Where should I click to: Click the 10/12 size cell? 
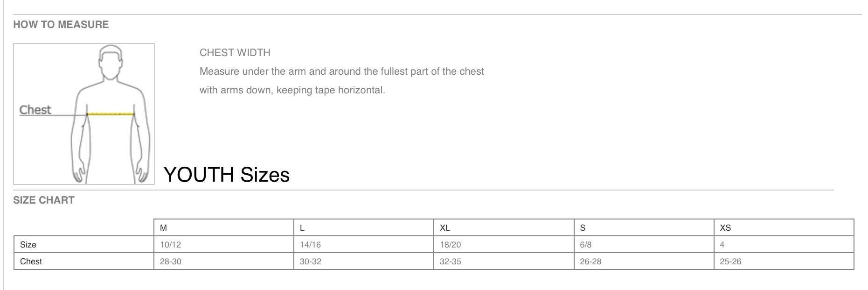(x=224, y=244)
